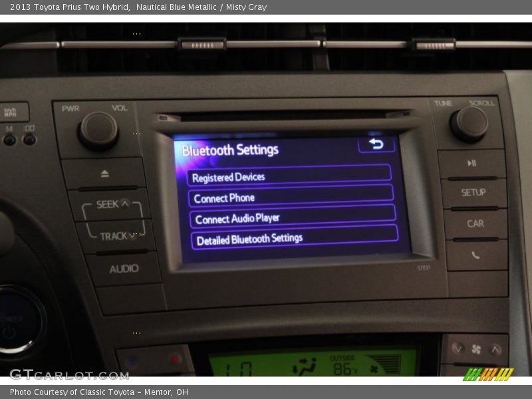Click the clock :00 button
The height and width of the screenshot is (399, 532).
pos(29,139)
